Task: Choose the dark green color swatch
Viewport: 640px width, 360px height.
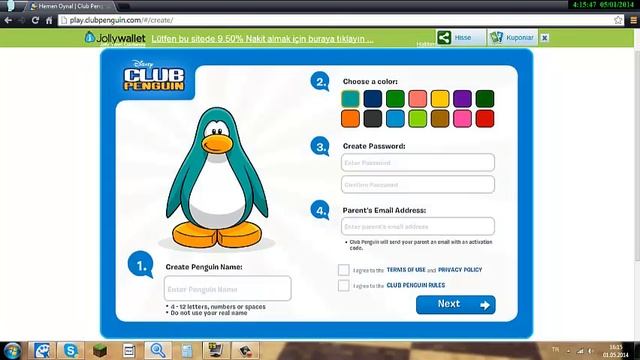Action: [x=485, y=99]
